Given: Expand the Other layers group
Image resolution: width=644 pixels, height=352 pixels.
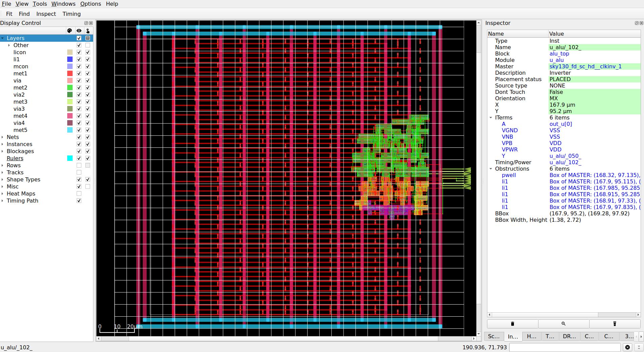Looking at the screenshot, I should 9,45.
